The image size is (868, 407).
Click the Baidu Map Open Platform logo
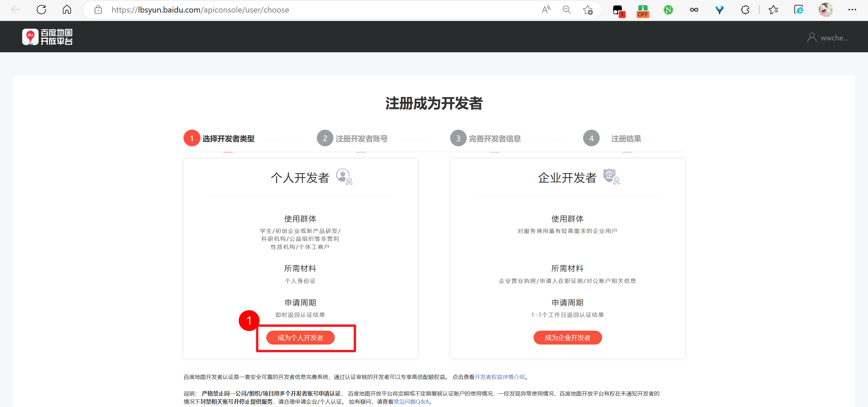click(47, 37)
